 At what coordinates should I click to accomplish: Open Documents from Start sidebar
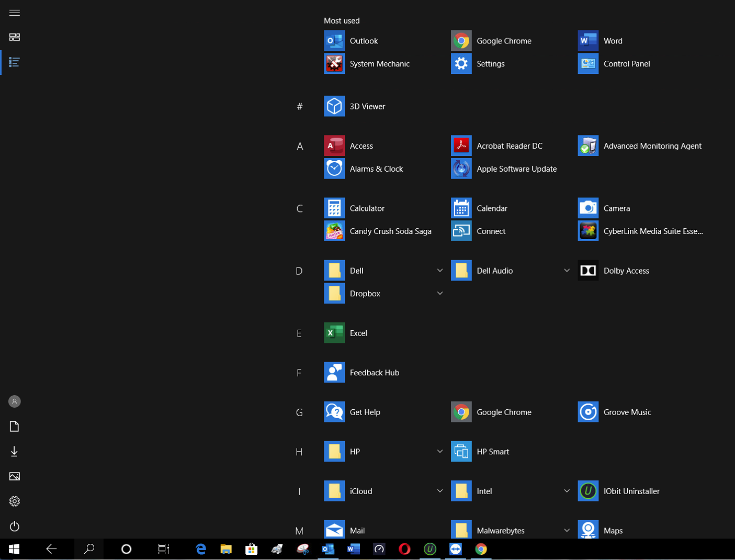15,427
